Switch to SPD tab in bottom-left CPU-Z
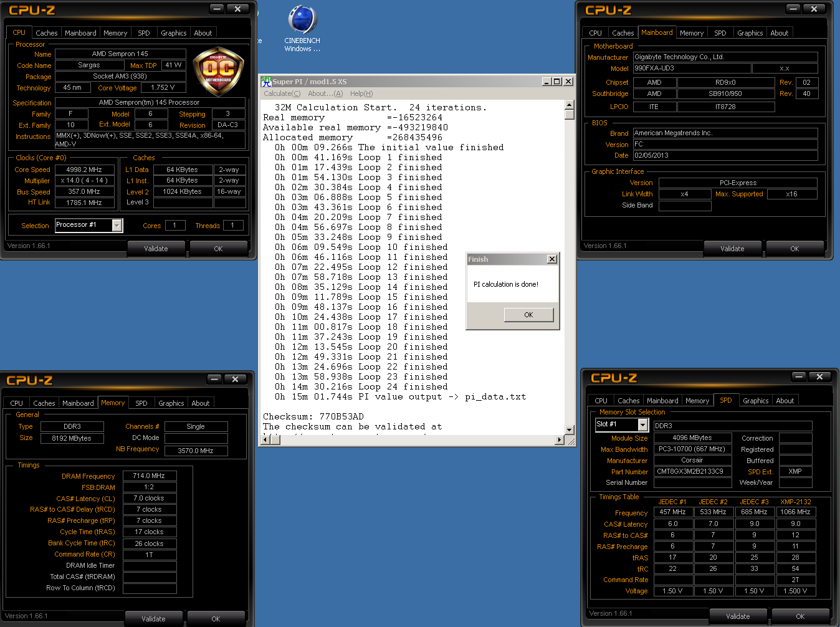The height and width of the screenshot is (627, 840). coord(141,403)
